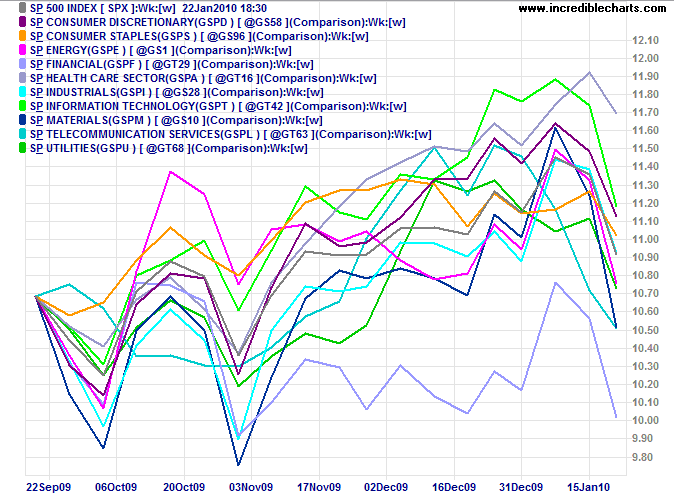The width and height of the screenshot is (675, 500).
Task: Click the 03Nov09 date axis label
Action: [x=251, y=487]
